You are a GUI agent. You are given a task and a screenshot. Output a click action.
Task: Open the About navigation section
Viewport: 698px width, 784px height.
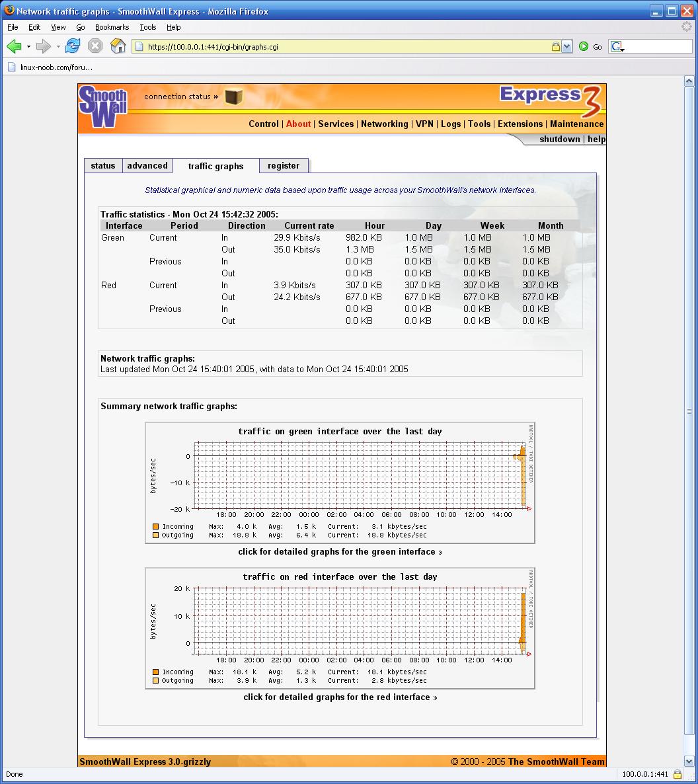(x=299, y=124)
